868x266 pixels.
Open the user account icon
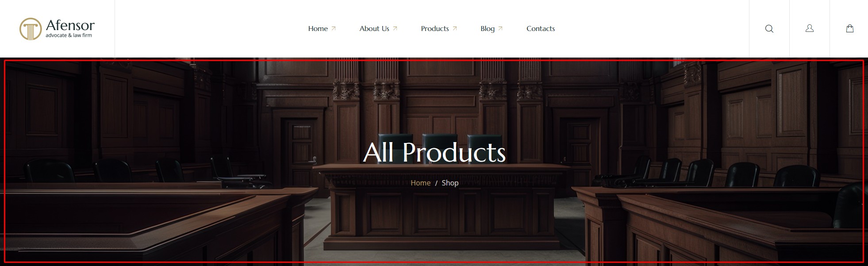click(x=810, y=28)
